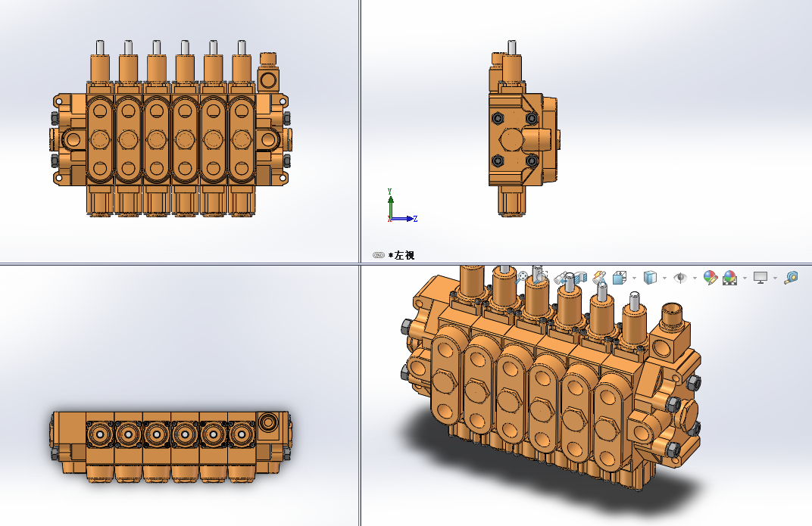Expand the Apply Scene dropdown arrow
This screenshot has height=526, width=812.
tap(745, 279)
